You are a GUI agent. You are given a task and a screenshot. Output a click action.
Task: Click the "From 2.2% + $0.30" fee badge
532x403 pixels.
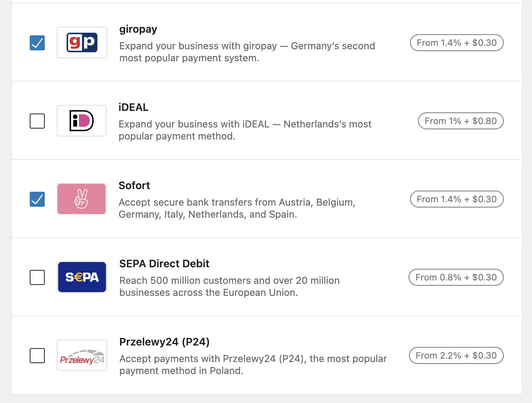click(456, 356)
